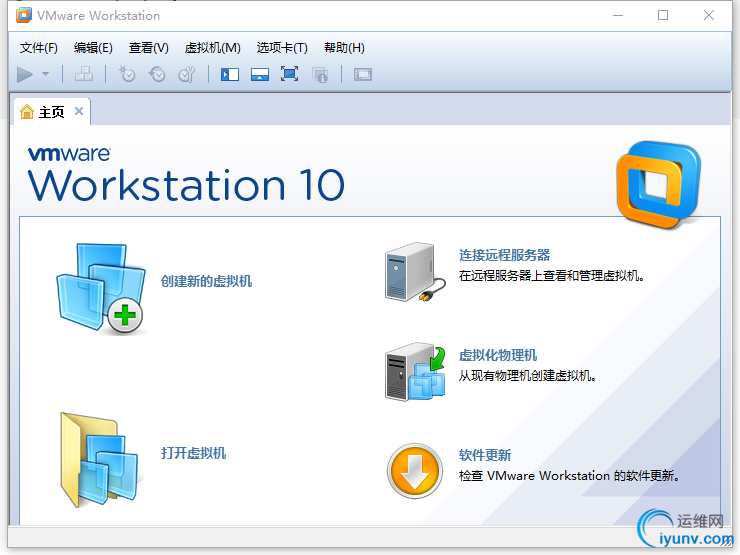Image resolution: width=740 pixels, height=555 pixels.
Task: Click the VMware Workstation title bar icon
Action: pyautogui.click(x=24, y=15)
